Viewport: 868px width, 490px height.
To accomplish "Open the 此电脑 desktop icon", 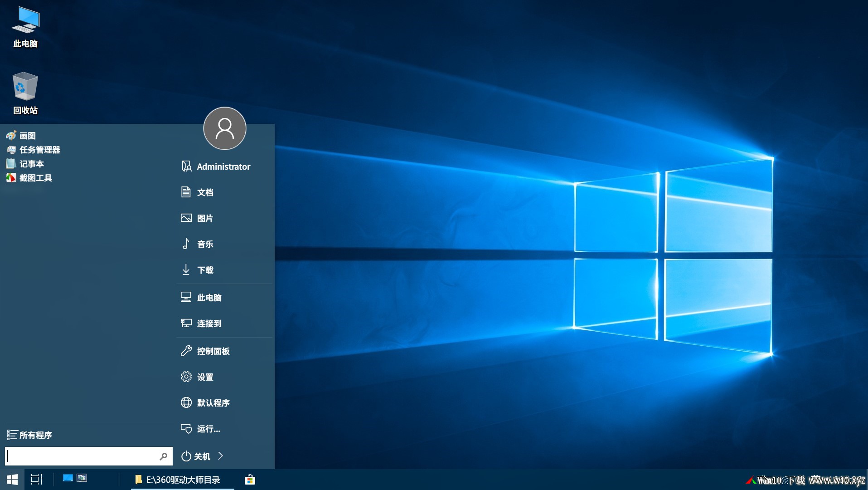I will (x=25, y=27).
